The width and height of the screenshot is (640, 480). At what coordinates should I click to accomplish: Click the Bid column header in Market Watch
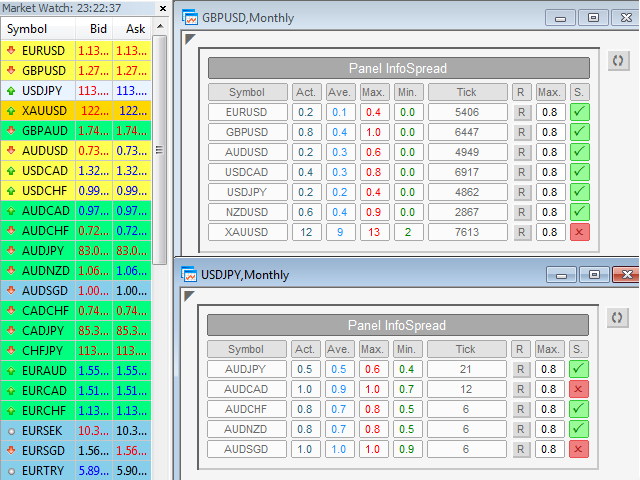coord(98,29)
